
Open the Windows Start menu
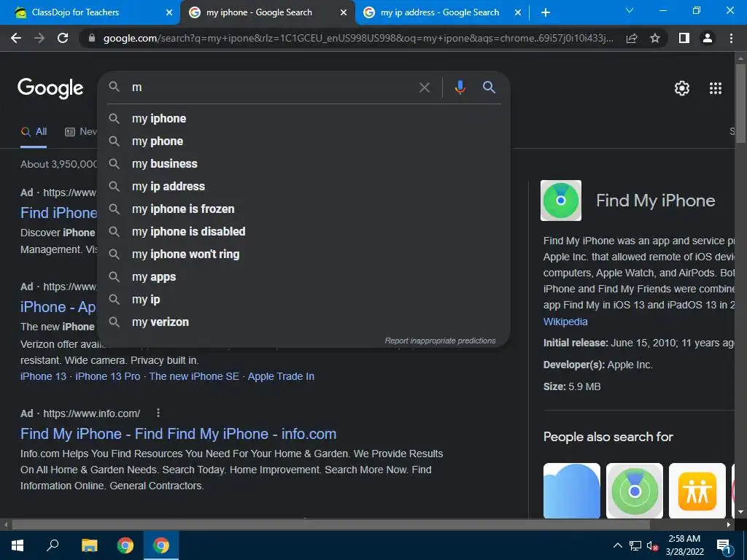tap(18, 545)
